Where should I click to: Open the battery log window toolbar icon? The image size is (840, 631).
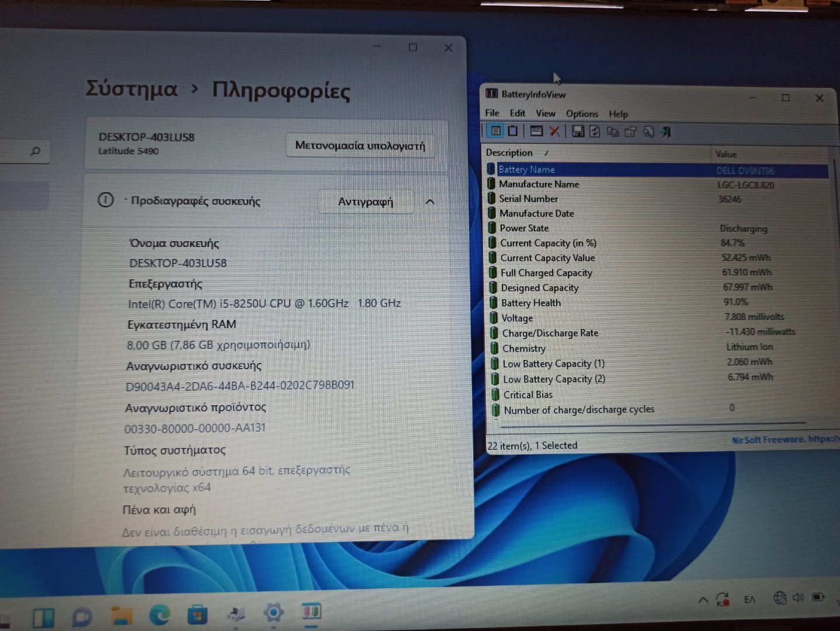536,131
